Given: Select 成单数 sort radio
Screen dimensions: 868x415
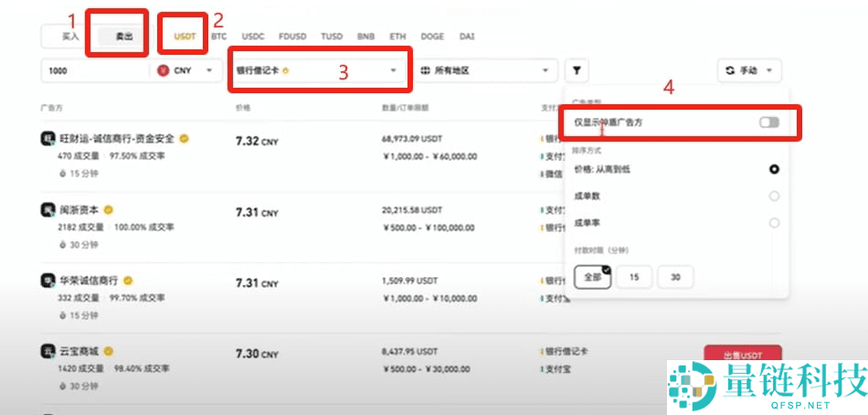Looking at the screenshot, I should [774, 197].
